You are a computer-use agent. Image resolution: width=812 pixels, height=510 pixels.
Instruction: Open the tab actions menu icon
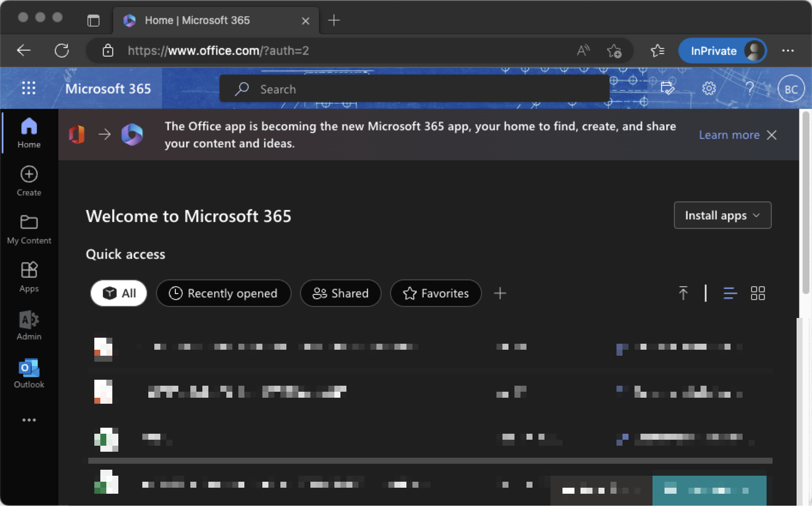point(93,20)
